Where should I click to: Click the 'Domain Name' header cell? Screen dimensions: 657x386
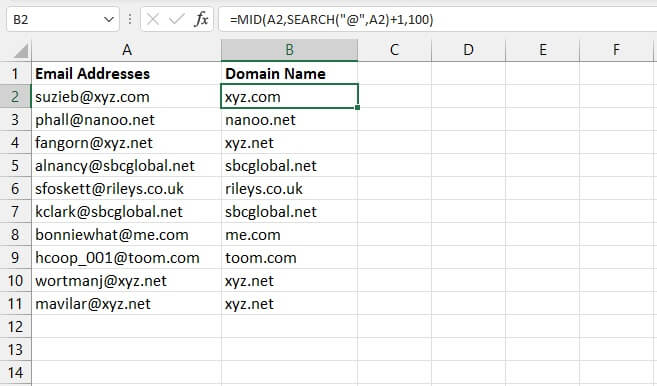pos(290,73)
